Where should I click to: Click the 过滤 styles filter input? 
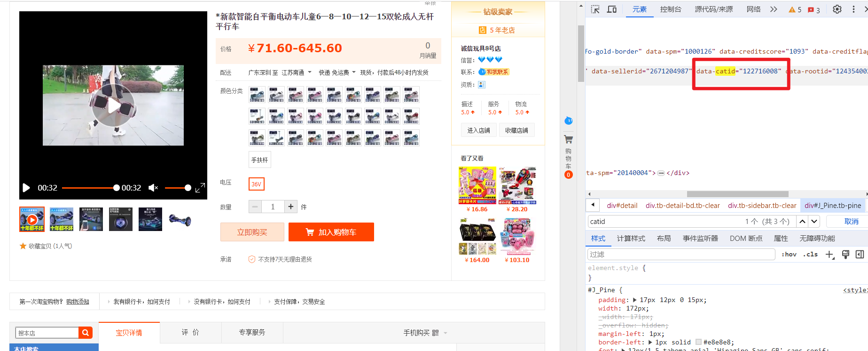pos(681,255)
